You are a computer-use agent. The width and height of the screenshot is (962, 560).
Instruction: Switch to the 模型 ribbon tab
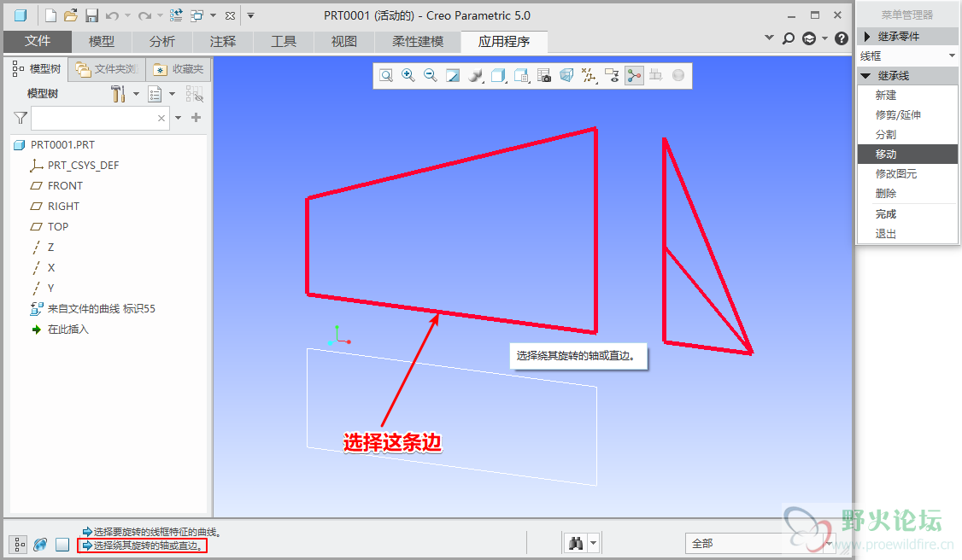[102, 41]
